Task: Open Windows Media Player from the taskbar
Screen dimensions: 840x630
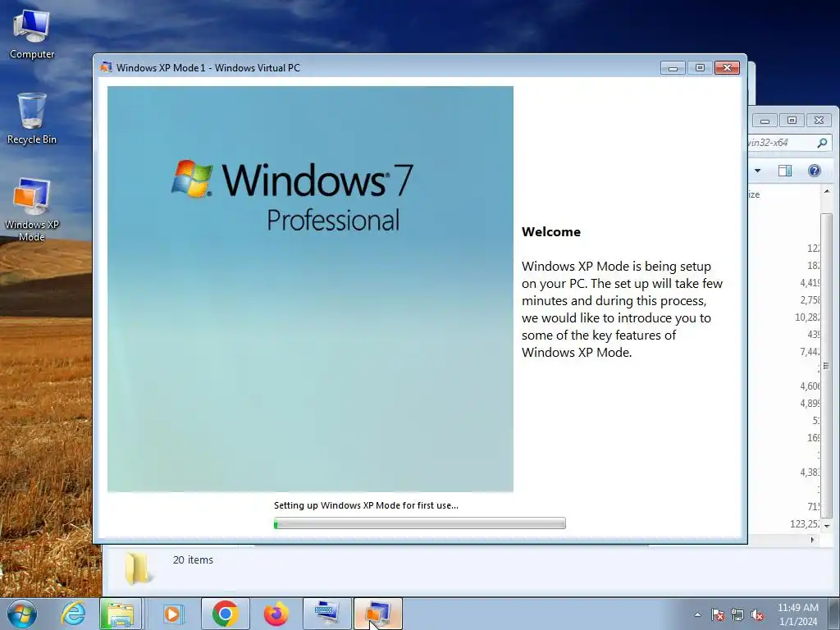Action: tap(172, 614)
